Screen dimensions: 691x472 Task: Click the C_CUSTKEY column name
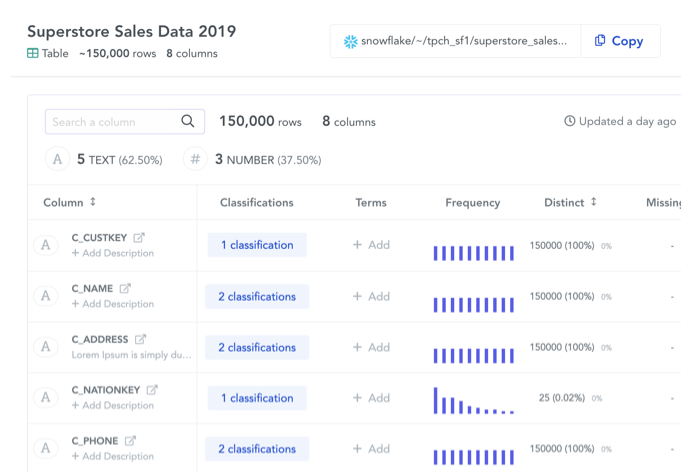click(x=99, y=238)
